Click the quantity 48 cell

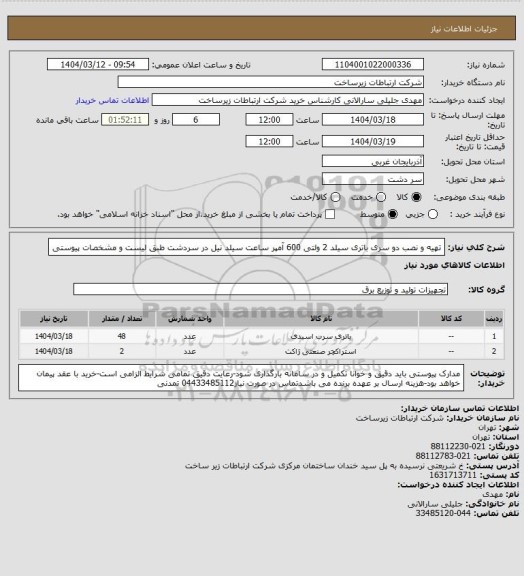[x=122, y=336]
